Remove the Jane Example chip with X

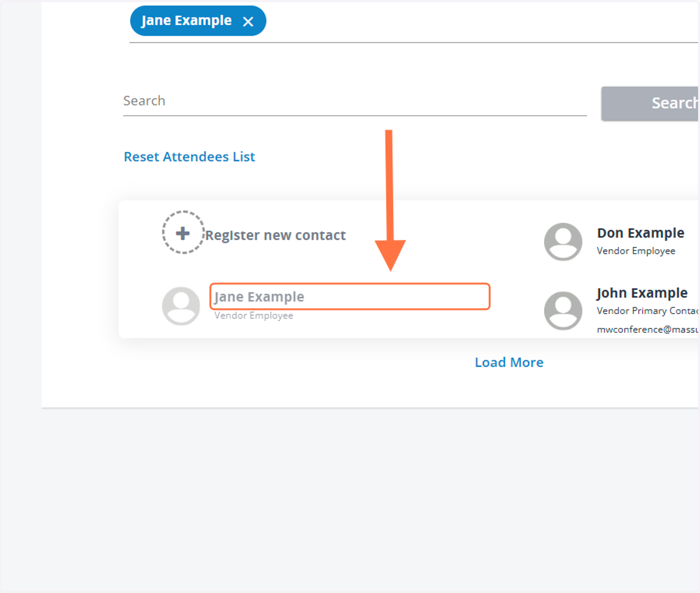click(x=248, y=22)
